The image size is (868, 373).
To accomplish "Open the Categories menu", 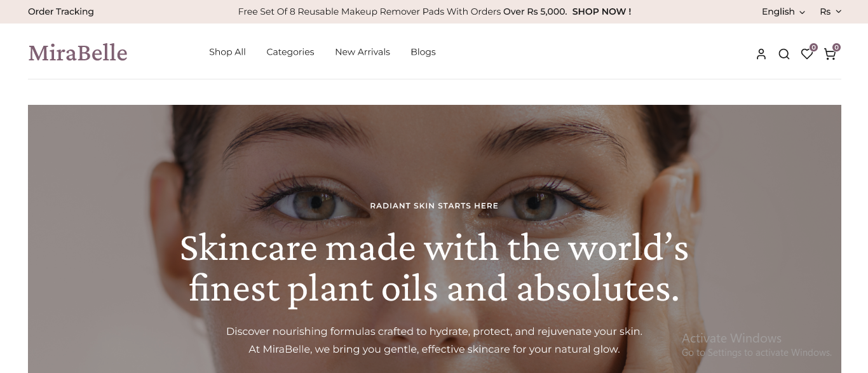I will click(290, 52).
